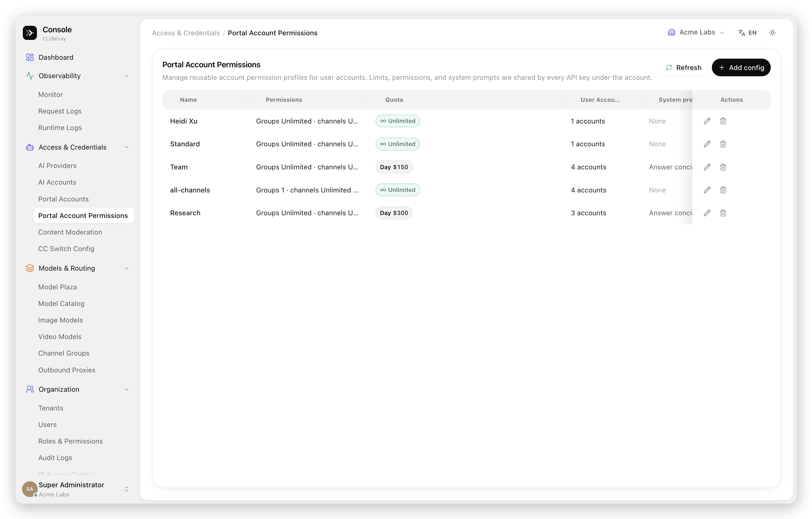
Task: Open Request Logs in the sidebar
Action: click(x=60, y=111)
